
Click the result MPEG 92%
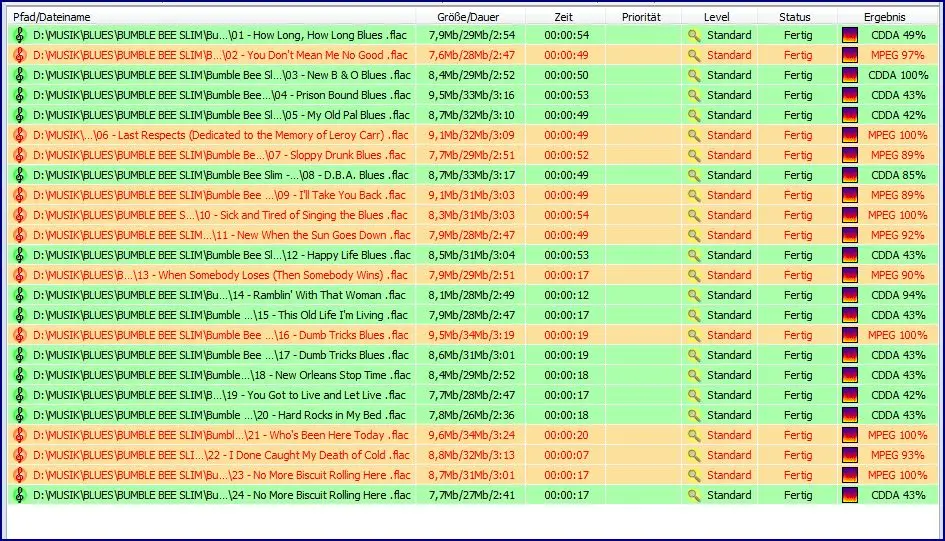click(x=897, y=235)
